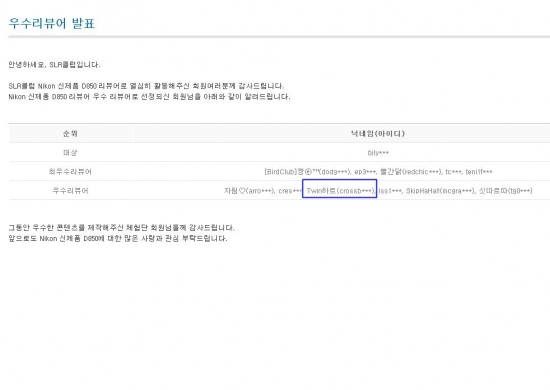Viewport: 550px width, 390px height.
Task: Click the closing line beginning 앞으로도 Nikon
Action: pyautogui.click(x=118, y=238)
